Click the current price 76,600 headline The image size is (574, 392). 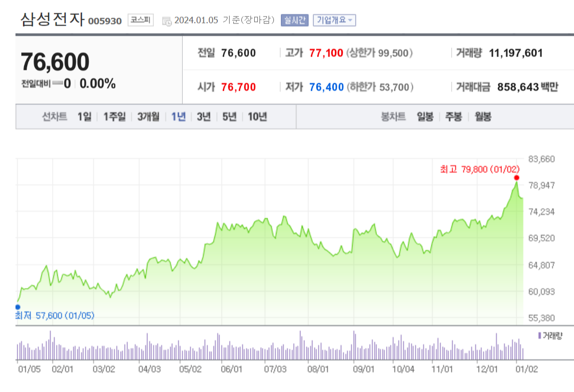(55, 61)
